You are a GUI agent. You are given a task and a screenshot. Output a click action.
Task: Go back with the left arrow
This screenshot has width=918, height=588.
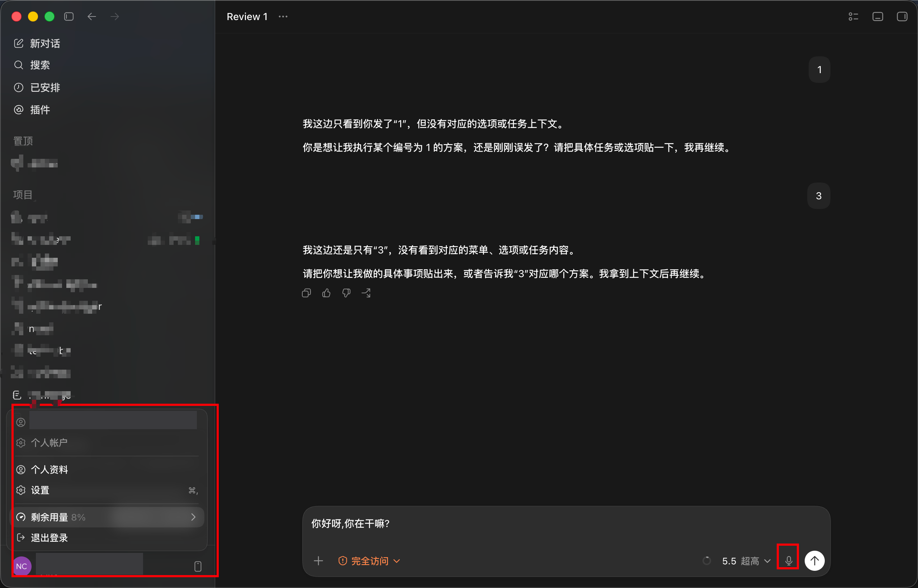[92, 16]
